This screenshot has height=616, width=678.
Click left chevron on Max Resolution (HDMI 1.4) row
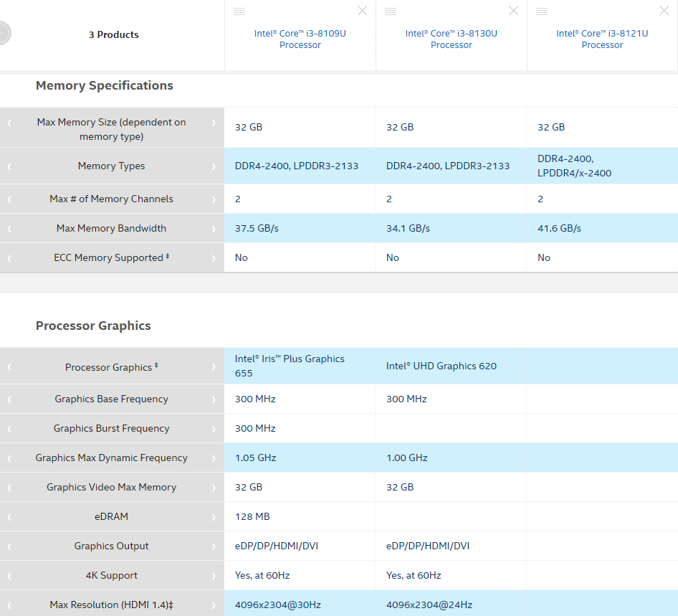9,605
